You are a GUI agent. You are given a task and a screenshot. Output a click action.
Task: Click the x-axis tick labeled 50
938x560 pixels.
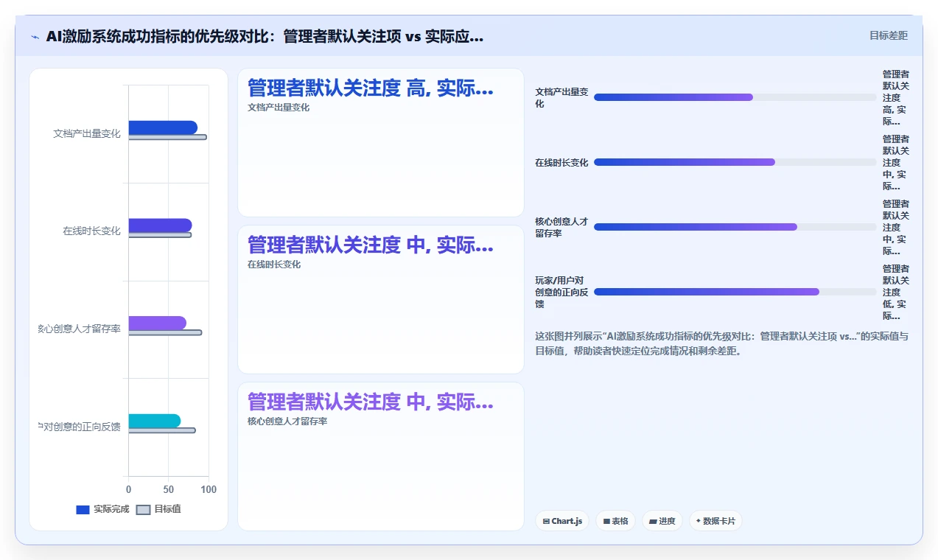click(169, 489)
